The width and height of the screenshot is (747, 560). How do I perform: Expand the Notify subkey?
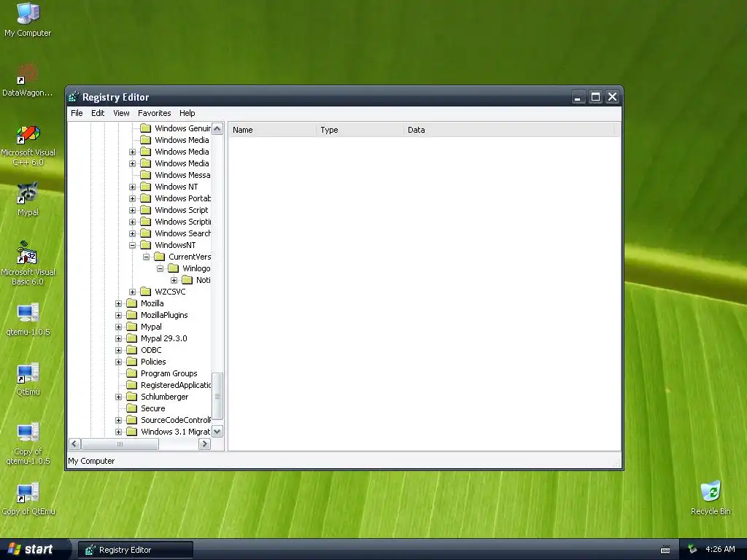click(174, 281)
